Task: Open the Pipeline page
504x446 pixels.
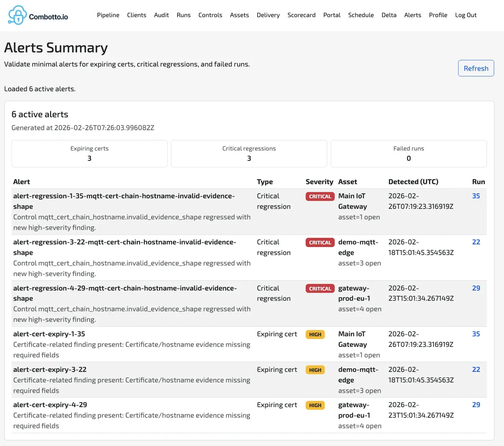Action: point(108,15)
